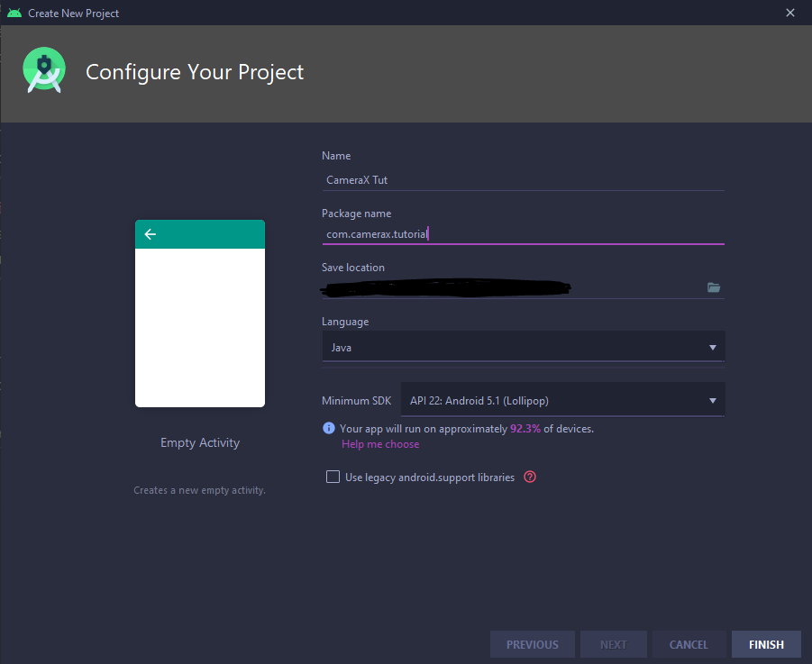Click the disabled NEXT button

[x=614, y=644]
